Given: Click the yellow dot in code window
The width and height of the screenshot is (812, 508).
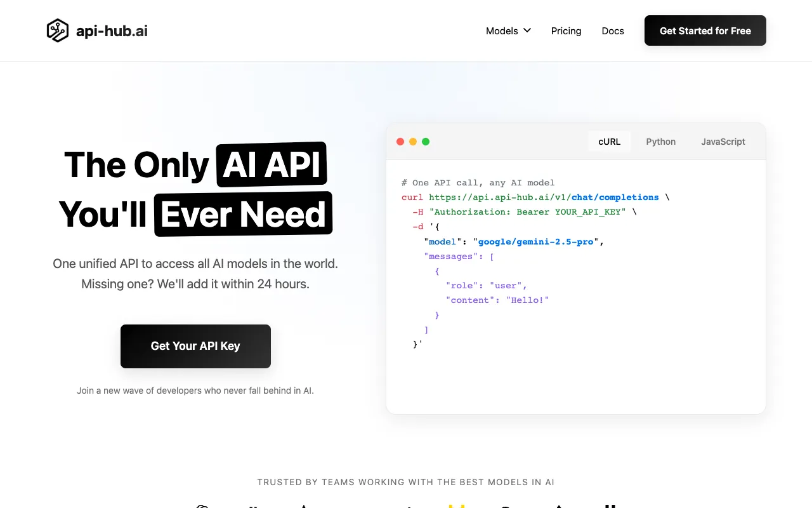Looking at the screenshot, I should click(x=413, y=142).
